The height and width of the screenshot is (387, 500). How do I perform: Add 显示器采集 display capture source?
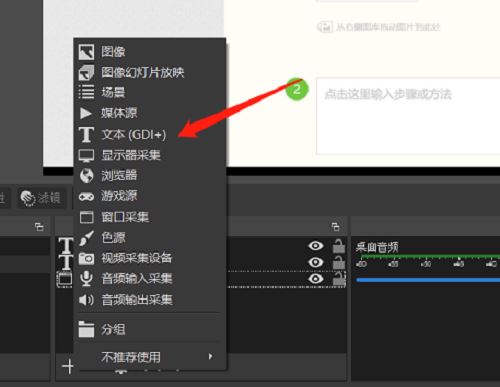pyautogui.click(x=150, y=155)
